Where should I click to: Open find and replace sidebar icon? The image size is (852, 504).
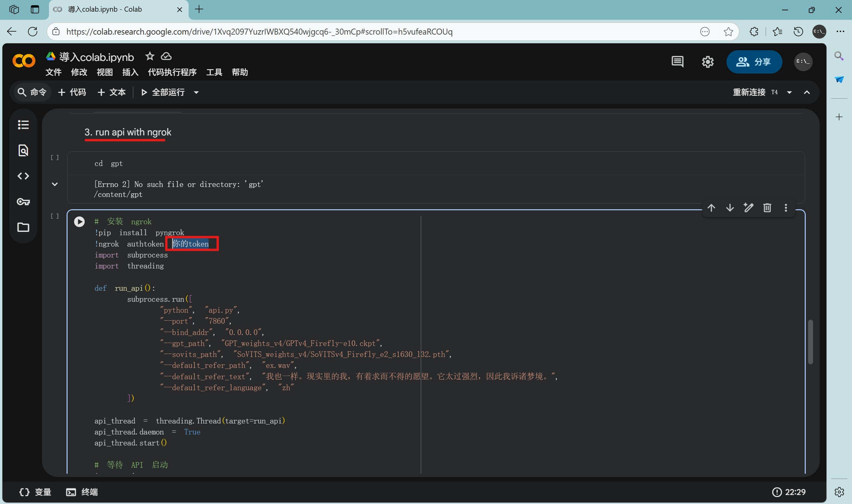[x=23, y=150]
